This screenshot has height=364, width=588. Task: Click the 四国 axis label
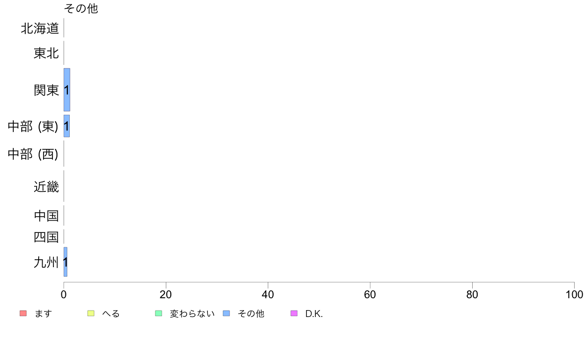click(46, 237)
